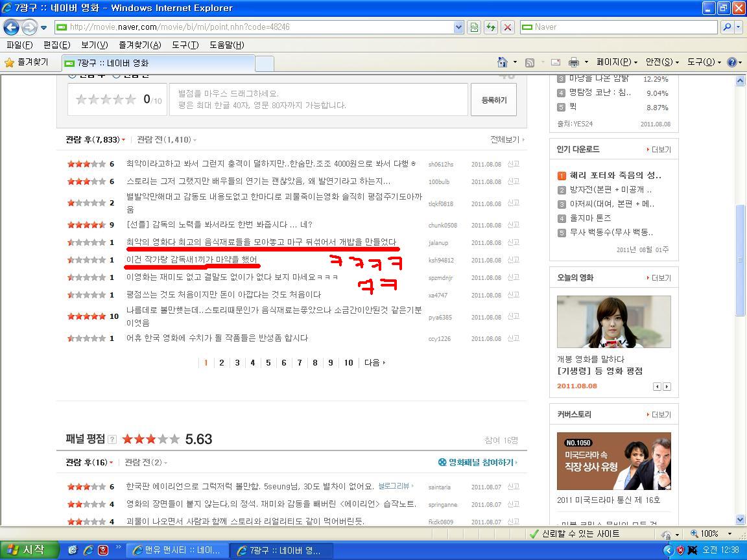
Task: Open address bar history dropdown arrow
Action: pyautogui.click(x=458, y=27)
